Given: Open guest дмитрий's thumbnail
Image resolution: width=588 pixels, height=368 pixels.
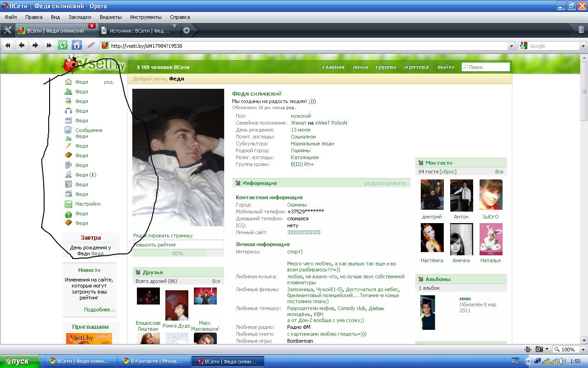Looking at the screenshot, I should pos(432,195).
